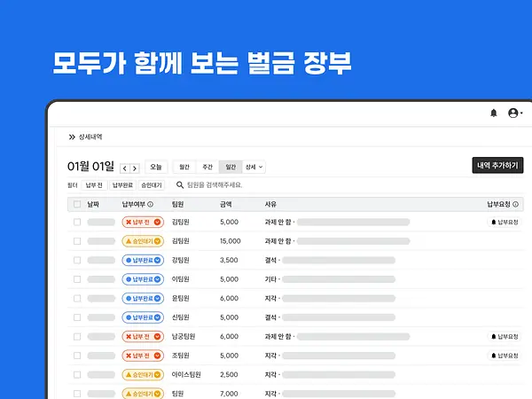Click the double-chevron icon beside 상세내역
This screenshot has width=532, height=399.
click(72, 137)
